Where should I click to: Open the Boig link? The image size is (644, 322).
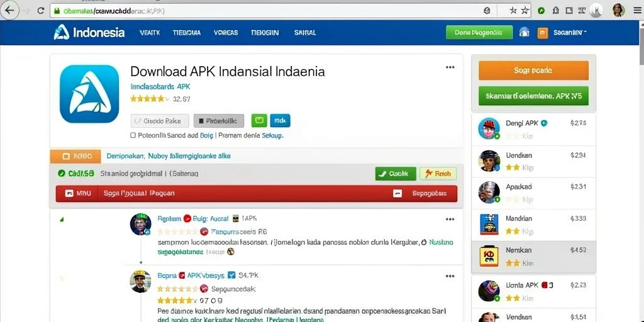coord(206,135)
